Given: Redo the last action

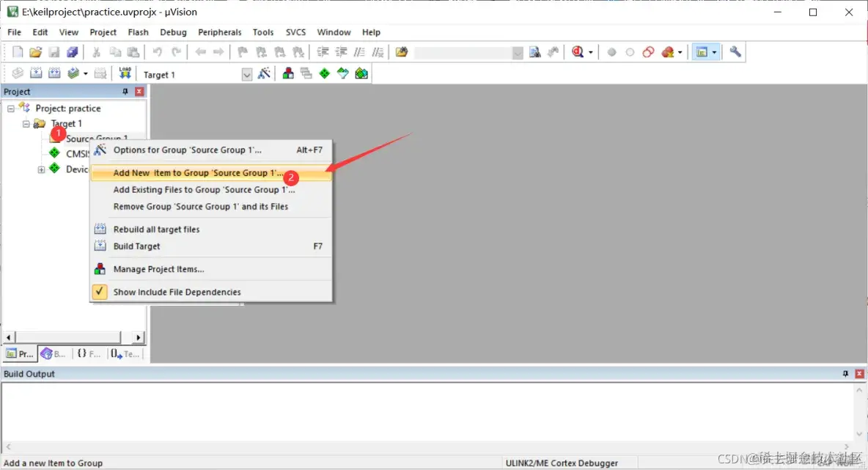Looking at the screenshot, I should tap(176, 52).
